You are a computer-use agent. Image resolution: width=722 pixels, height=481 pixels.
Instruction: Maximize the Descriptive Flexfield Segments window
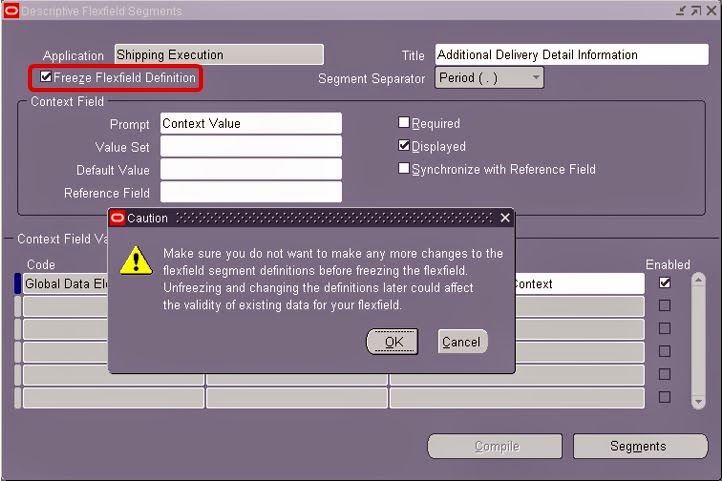(696, 11)
